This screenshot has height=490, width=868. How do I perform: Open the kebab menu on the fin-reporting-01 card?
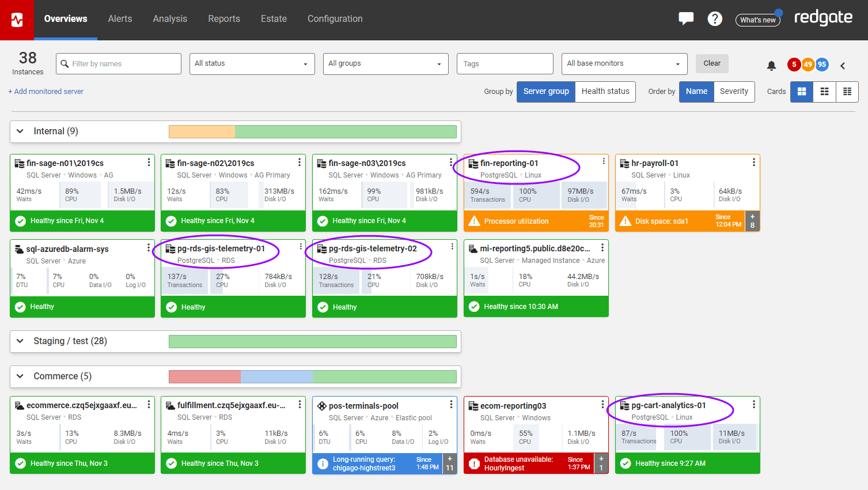(x=602, y=161)
